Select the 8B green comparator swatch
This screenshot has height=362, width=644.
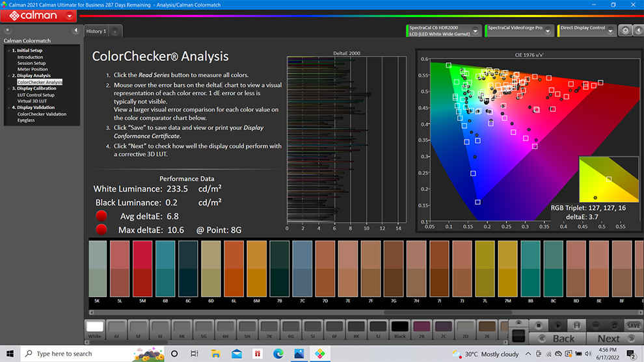(x=531, y=268)
